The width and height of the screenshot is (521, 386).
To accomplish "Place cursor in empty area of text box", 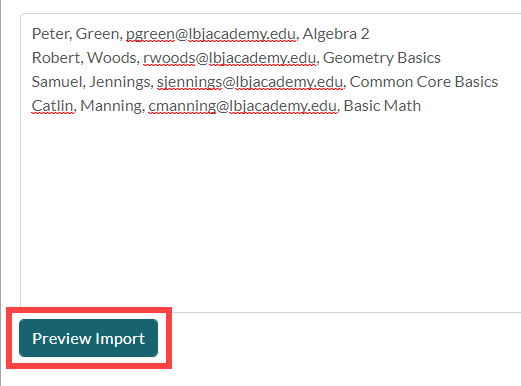I will pyautogui.click(x=270, y=210).
